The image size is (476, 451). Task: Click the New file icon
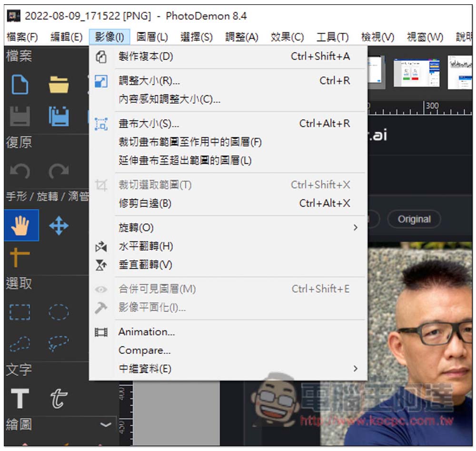pos(20,85)
